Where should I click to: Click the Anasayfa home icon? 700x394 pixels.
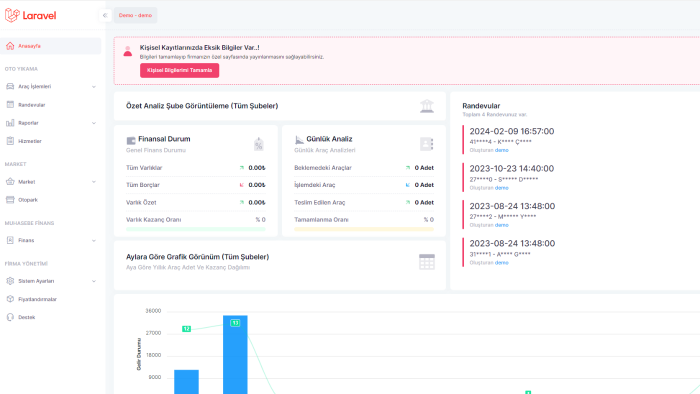click(x=10, y=46)
